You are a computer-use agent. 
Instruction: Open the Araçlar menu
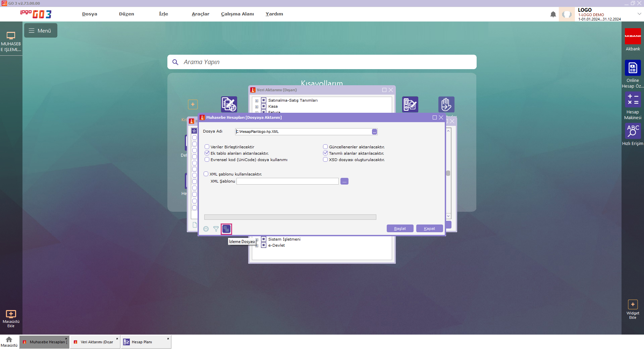(x=200, y=14)
